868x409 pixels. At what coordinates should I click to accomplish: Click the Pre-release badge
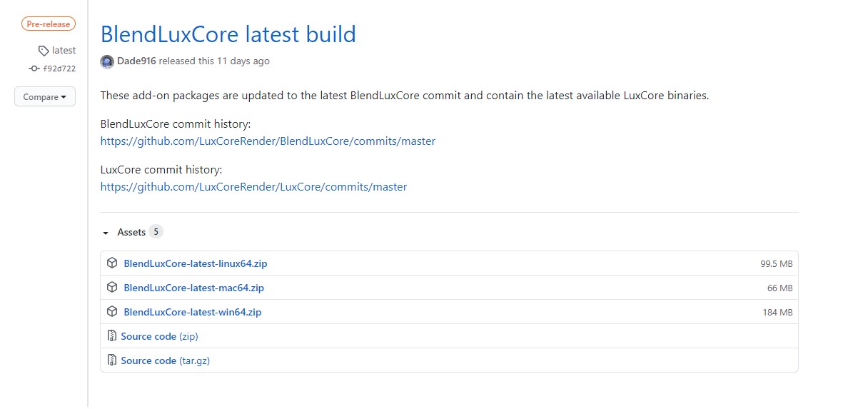pos(49,24)
